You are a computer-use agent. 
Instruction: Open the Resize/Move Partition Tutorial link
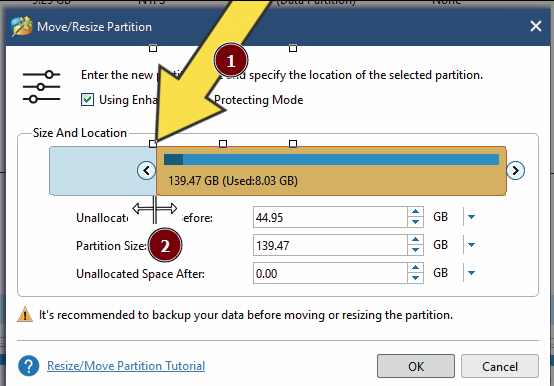pyautogui.click(x=126, y=366)
